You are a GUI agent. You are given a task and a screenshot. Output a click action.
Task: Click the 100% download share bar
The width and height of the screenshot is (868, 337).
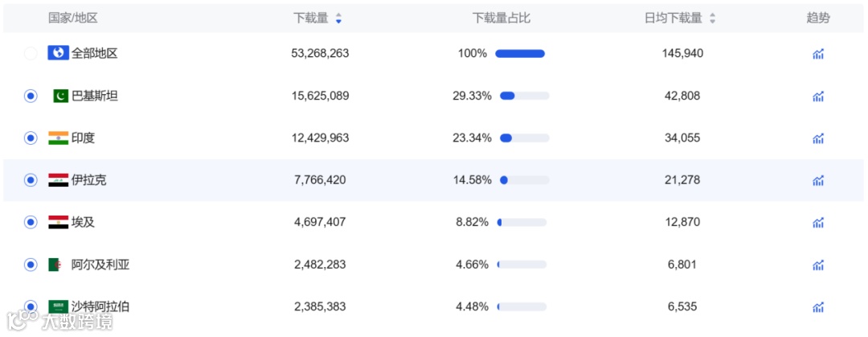(520, 54)
